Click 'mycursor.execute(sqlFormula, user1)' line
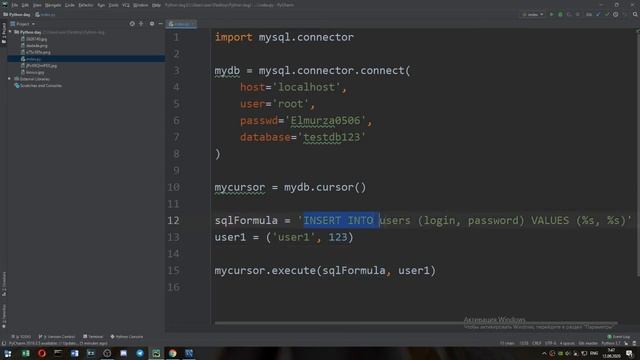640x360 pixels. (325, 271)
